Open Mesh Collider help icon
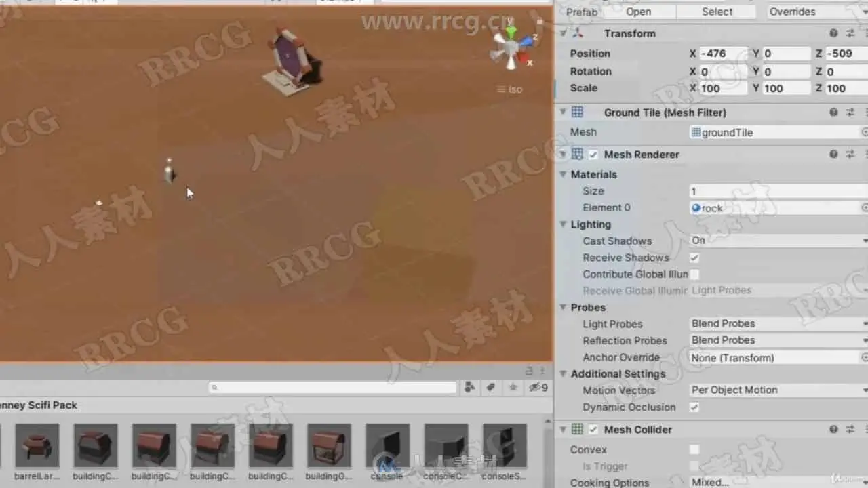The image size is (868, 488). coord(833,430)
